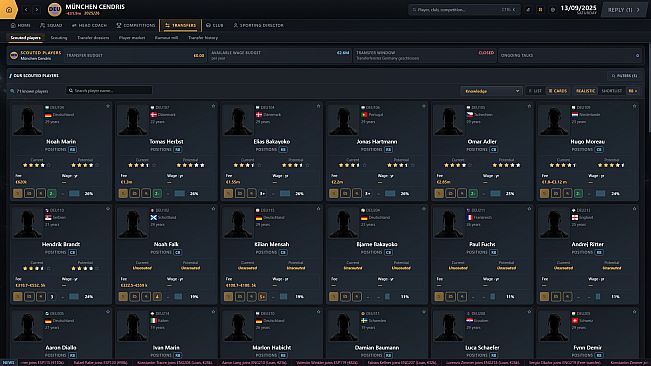
Task: Click Noah Marin's knowledge progress bar
Action: pyautogui.click(x=74, y=193)
